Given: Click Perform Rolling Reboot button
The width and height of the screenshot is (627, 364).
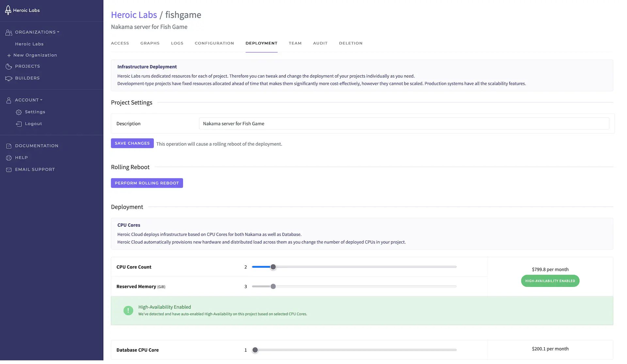Looking at the screenshot, I should coord(147,183).
